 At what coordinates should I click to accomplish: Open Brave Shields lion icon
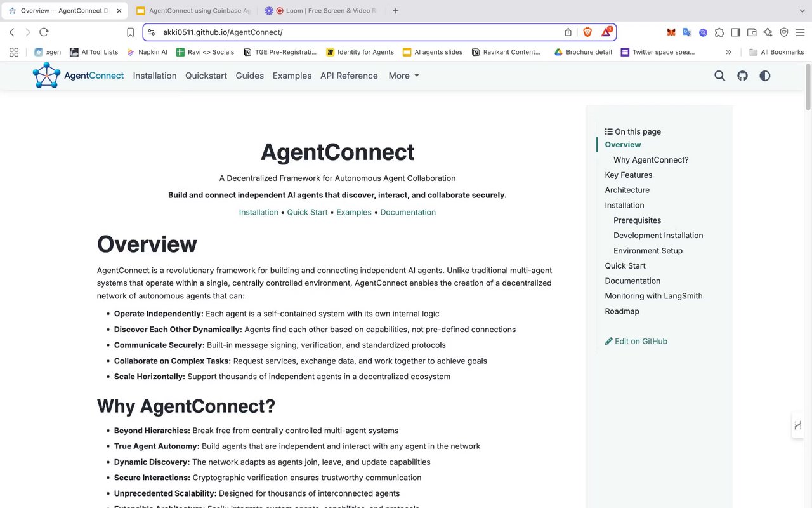(x=587, y=32)
